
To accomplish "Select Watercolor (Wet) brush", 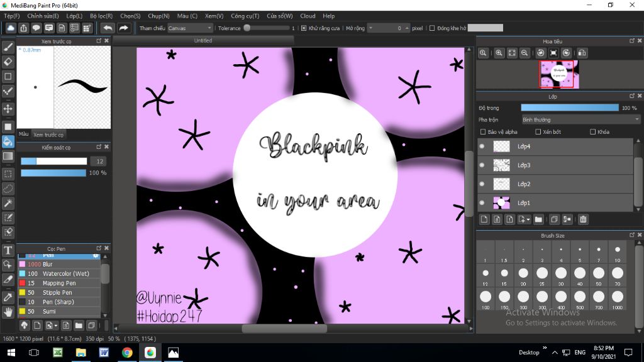I will click(x=59, y=274).
